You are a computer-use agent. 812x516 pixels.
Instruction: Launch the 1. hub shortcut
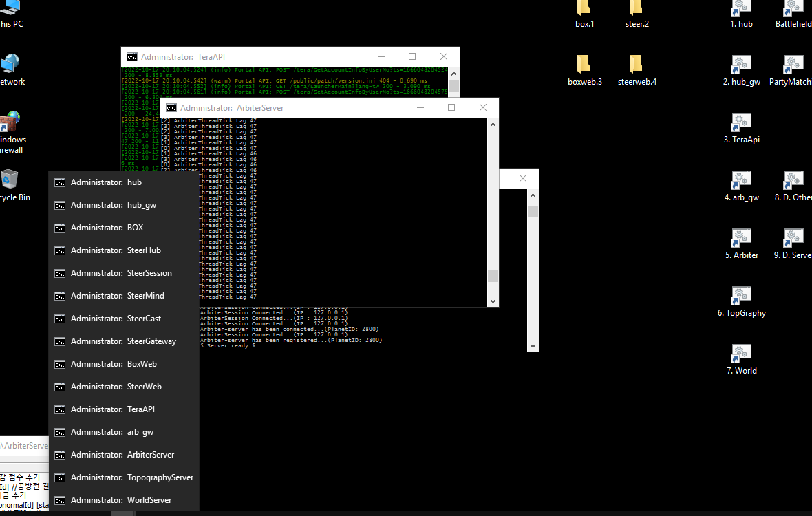click(742, 14)
